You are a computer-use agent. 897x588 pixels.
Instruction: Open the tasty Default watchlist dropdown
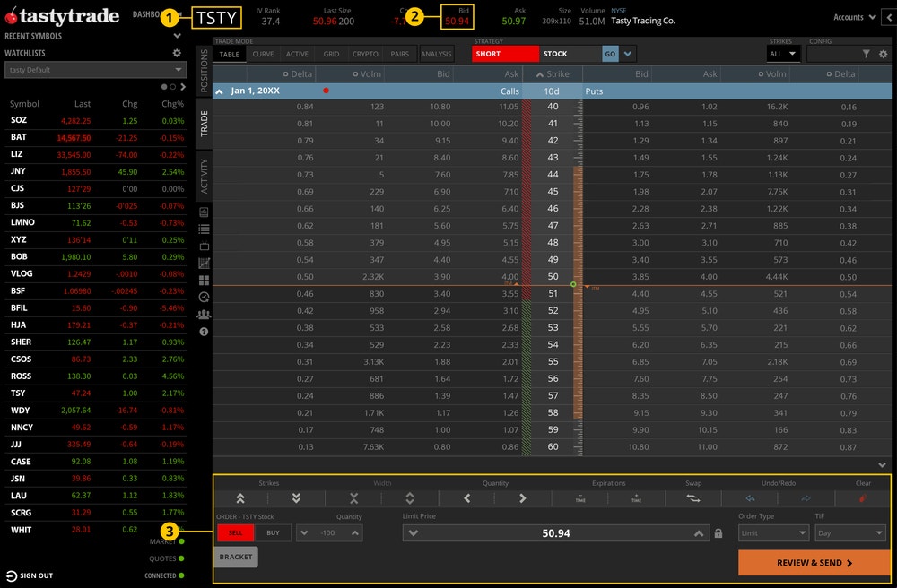point(96,70)
